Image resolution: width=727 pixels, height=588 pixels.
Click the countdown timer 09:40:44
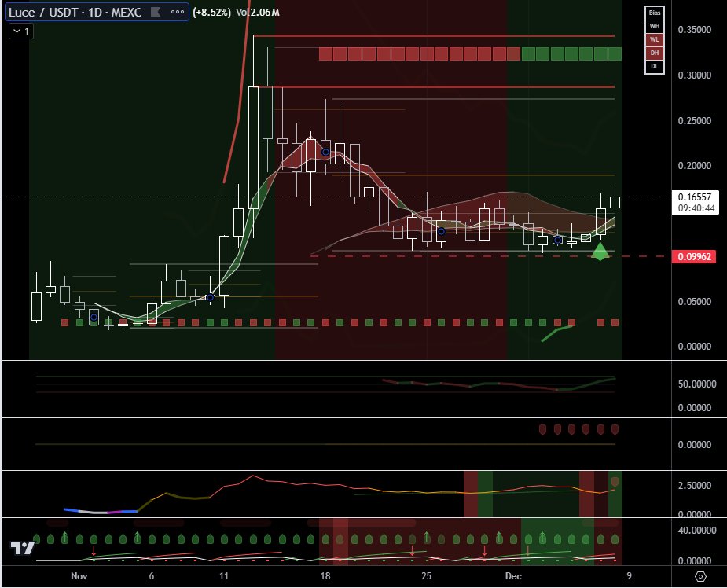[x=696, y=208]
